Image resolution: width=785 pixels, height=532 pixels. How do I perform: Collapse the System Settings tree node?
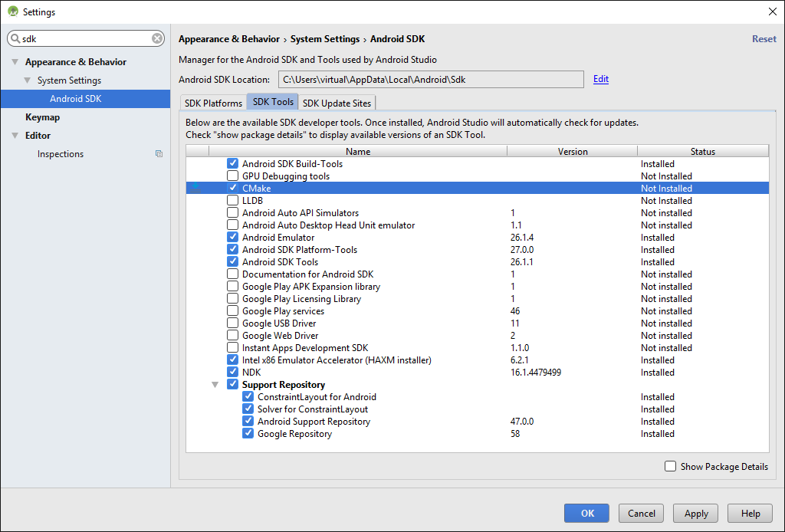tap(28, 80)
